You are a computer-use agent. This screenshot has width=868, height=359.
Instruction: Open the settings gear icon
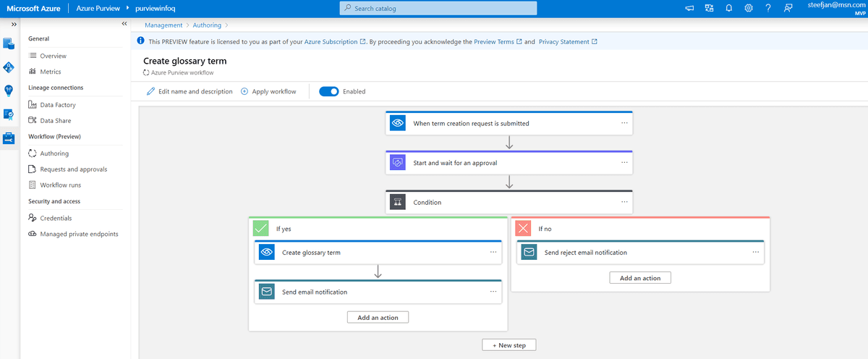pos(749,8)
